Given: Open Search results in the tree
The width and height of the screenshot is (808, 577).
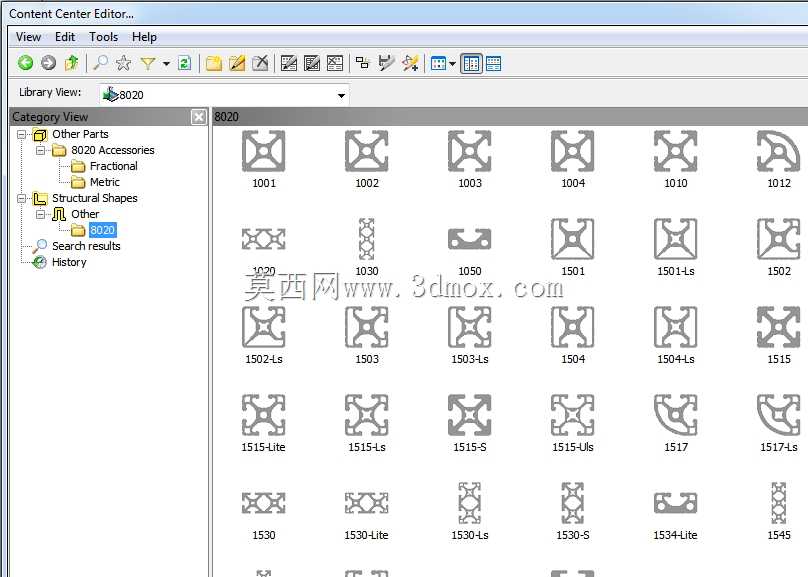Looking at the screenshot, I should coord(86,246).
